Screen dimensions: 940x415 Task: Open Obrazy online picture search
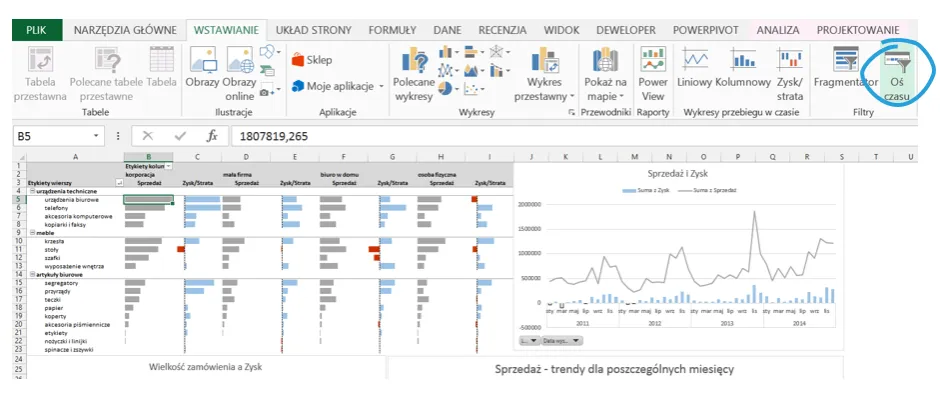click(240, 73)
